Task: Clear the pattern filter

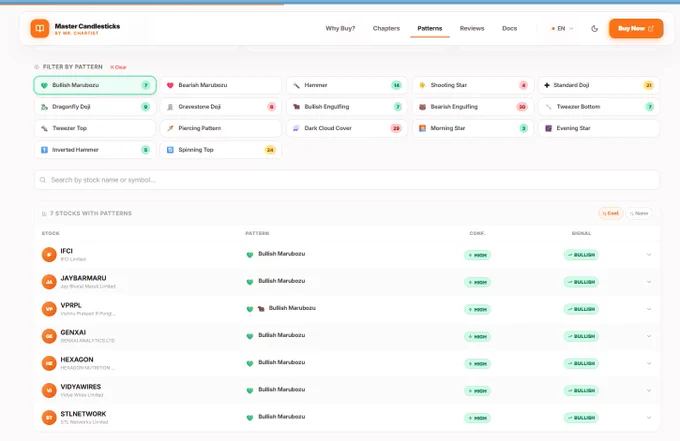Action: click(118, 67)
